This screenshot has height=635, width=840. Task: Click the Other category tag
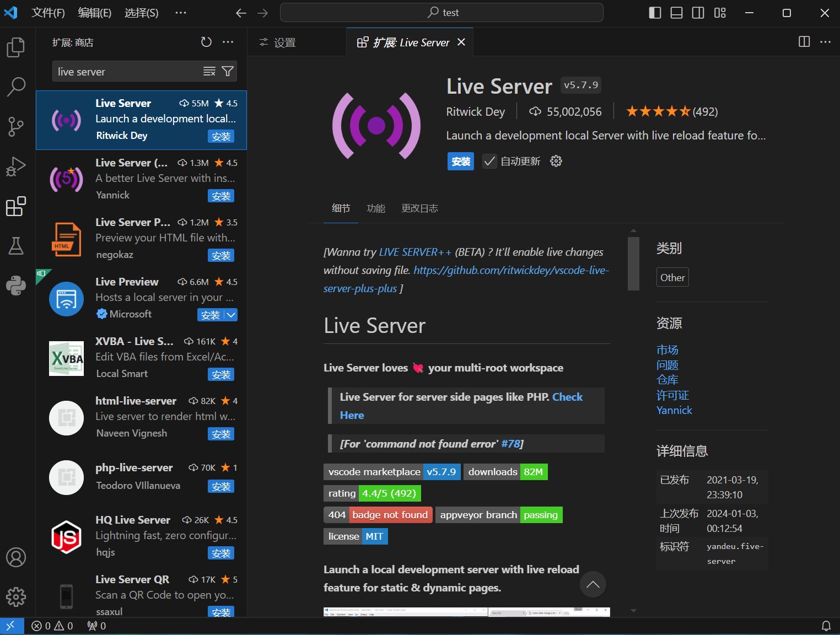[672, 277]
